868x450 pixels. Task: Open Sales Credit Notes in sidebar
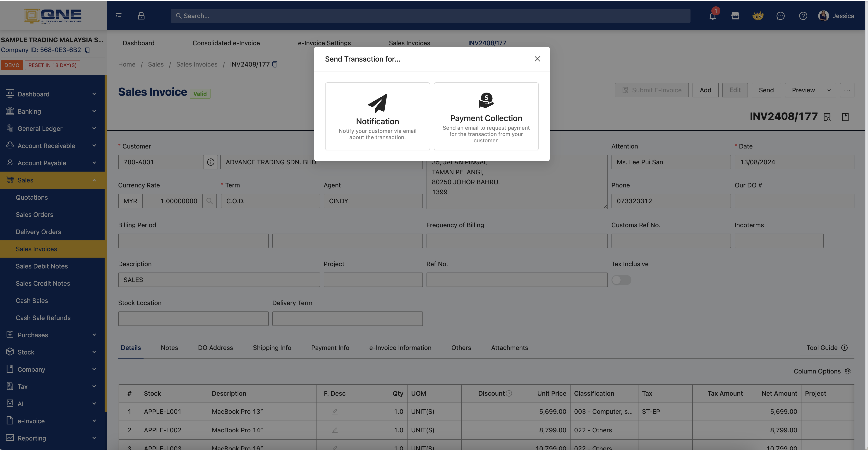click(x=43, y=283)
